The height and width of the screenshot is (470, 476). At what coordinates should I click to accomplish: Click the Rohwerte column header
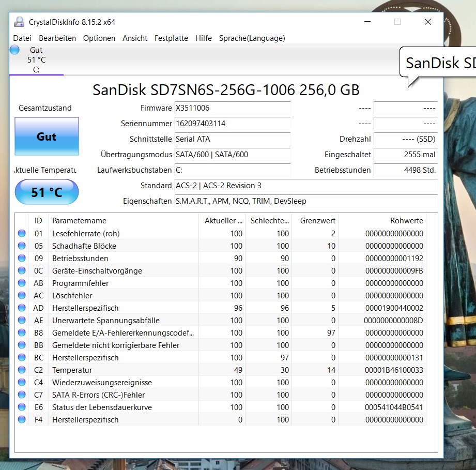point(382,221)
